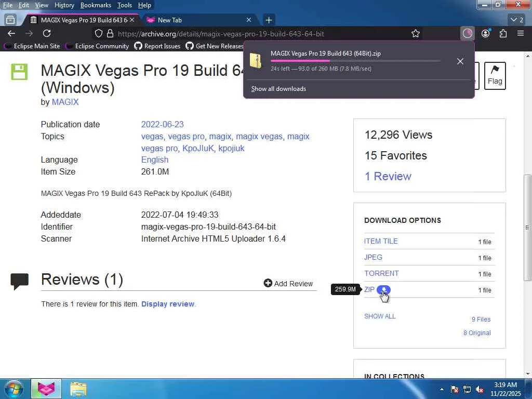Open the Windows Start button

[x=14, y=389]
